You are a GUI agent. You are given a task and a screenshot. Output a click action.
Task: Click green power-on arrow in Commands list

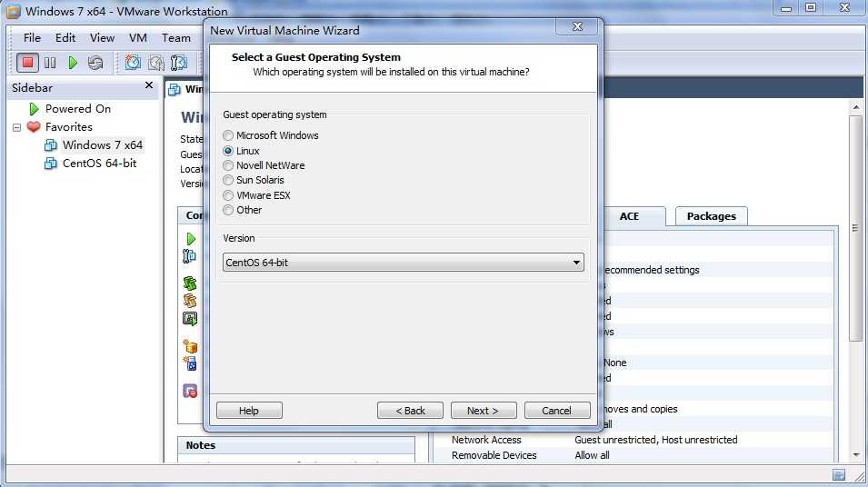pyautogui.click(x=191, y=239)
